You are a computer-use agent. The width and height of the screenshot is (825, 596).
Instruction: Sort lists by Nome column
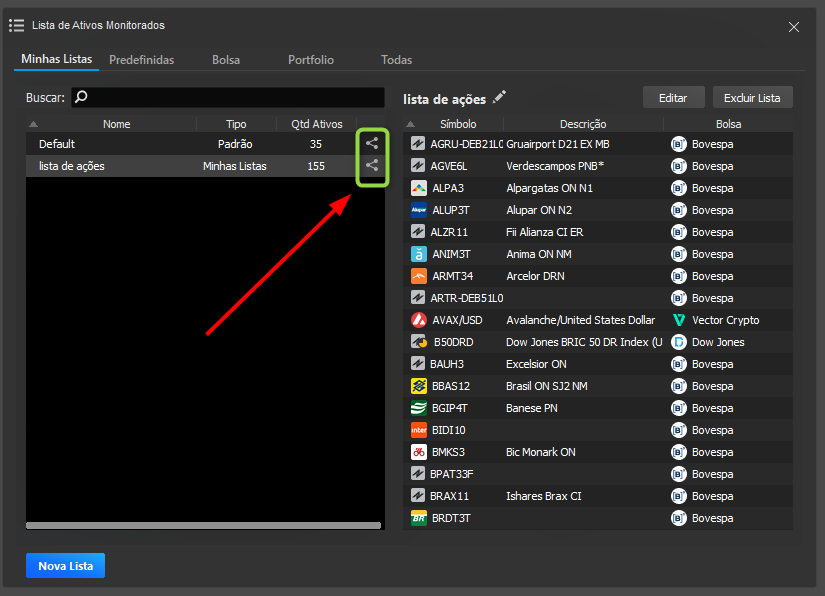[116, 124]
